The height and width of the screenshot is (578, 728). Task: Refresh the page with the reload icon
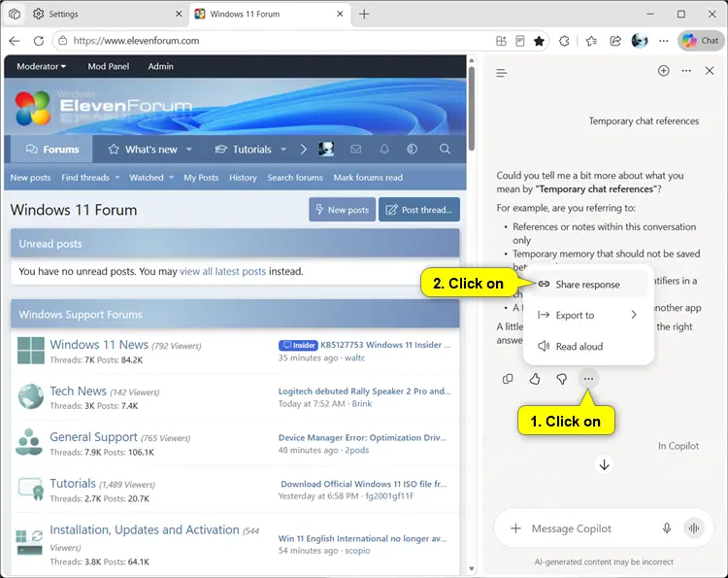tap(39, 41)
